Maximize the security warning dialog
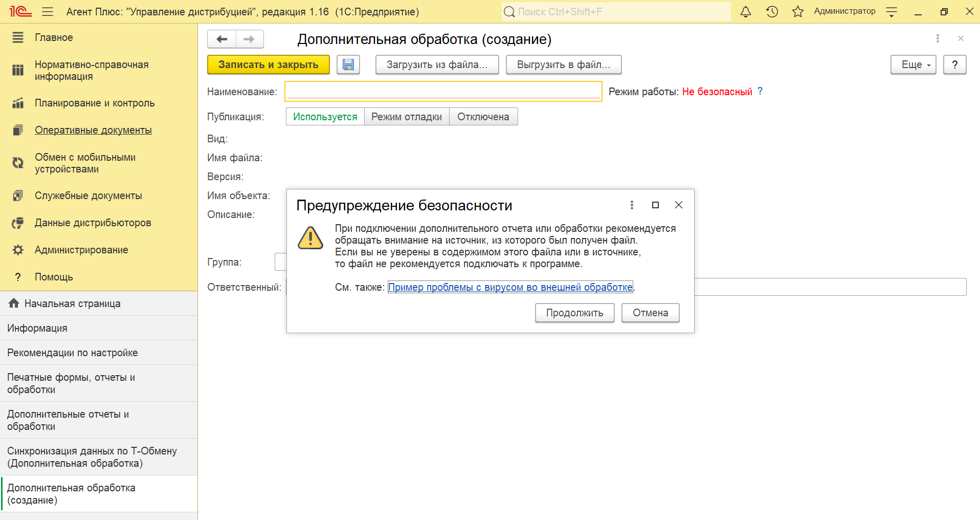This screenshot has height=520, width=980. tap(655, 205)
